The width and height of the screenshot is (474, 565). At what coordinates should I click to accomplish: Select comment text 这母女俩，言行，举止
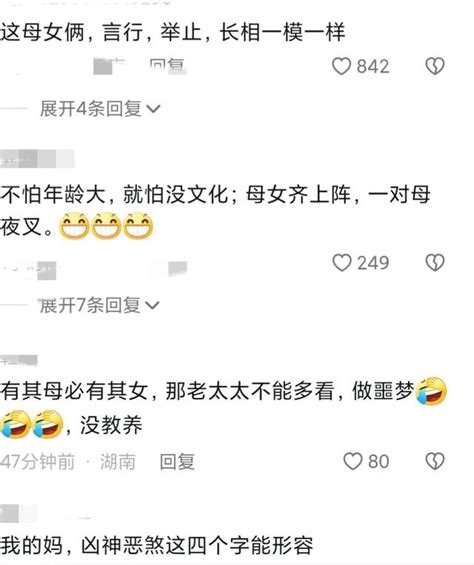tap(100, 32)
